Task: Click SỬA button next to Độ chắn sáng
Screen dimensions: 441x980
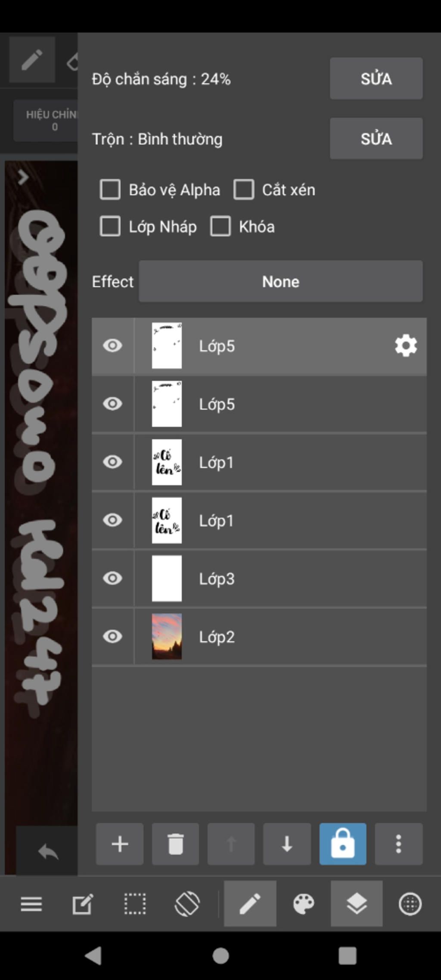Action: click(376, 78)
